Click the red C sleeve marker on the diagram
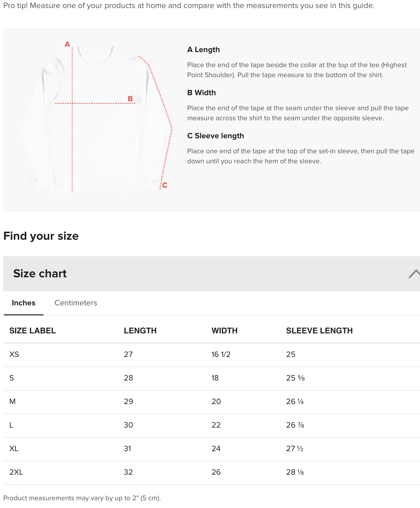420x508 pixels. click(165, 185)
